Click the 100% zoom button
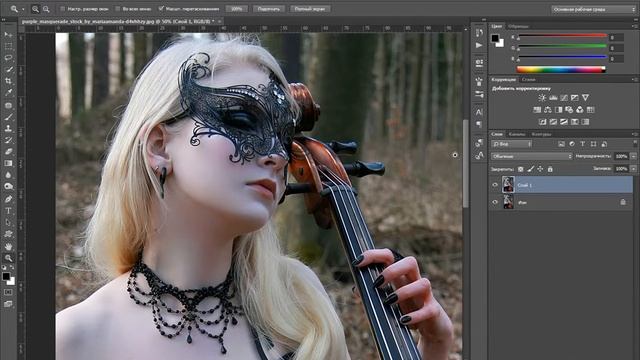The height and width of the screenshot is (360, 640). coord(237,9)
